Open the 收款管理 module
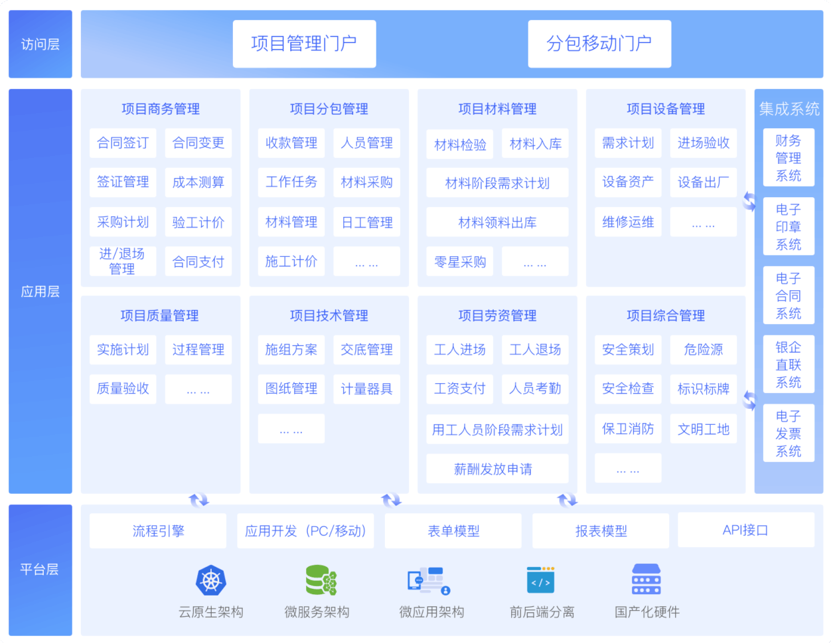 point(291,143)
